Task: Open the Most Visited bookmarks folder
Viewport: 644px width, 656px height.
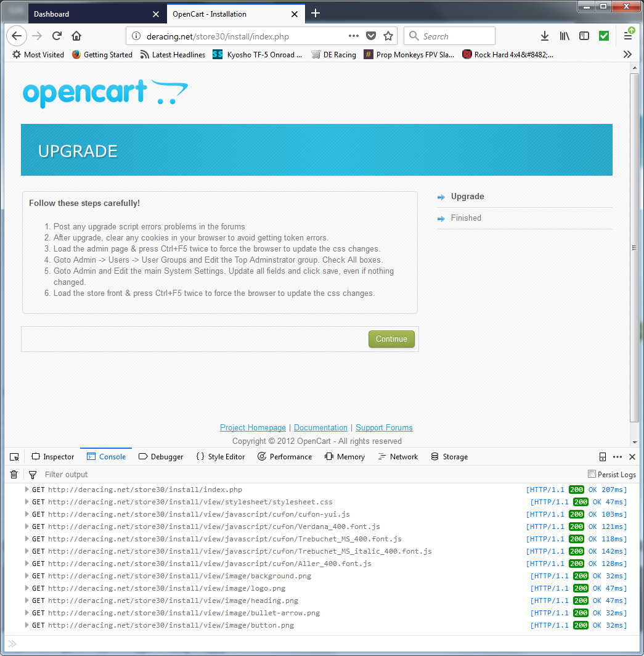Action: 38,55
